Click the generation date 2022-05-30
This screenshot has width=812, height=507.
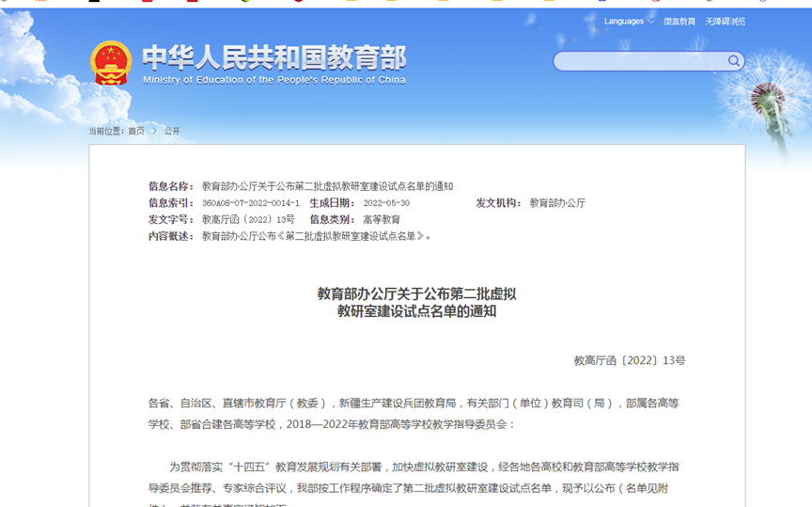pyautogui.click(x=386, y=203)
